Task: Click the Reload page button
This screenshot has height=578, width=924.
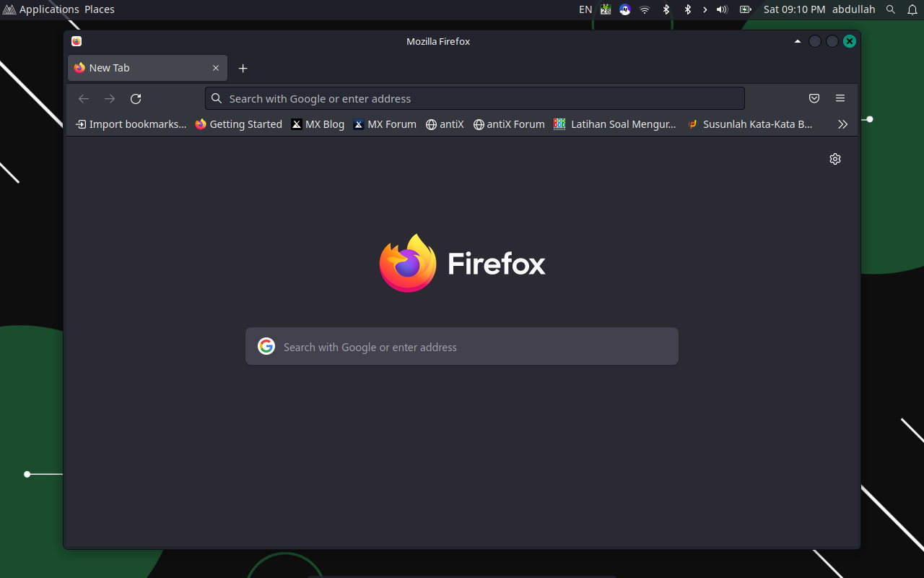Action: click(136, 99)
